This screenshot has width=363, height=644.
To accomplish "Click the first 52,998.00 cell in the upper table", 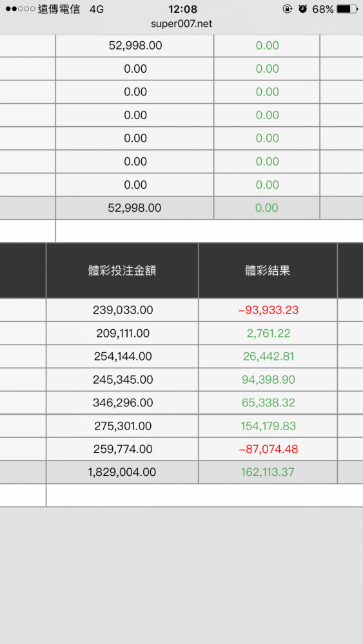I will coord(135,46).
